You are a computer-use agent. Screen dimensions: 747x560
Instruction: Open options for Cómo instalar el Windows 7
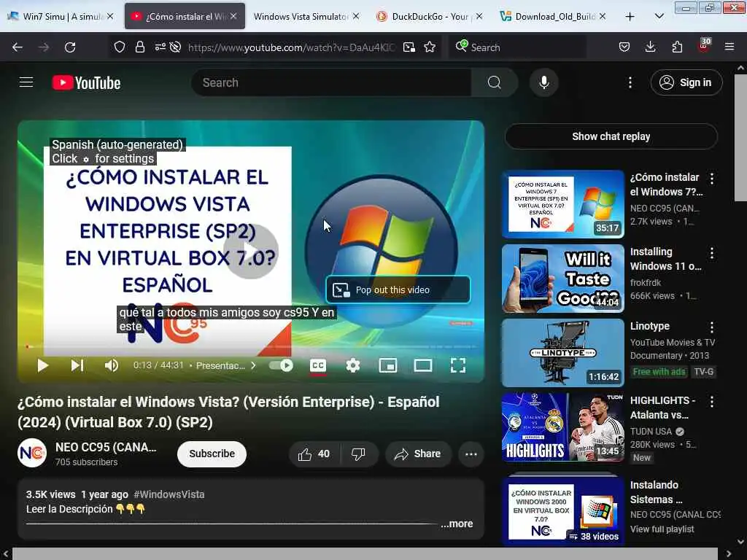coord(712,179)
